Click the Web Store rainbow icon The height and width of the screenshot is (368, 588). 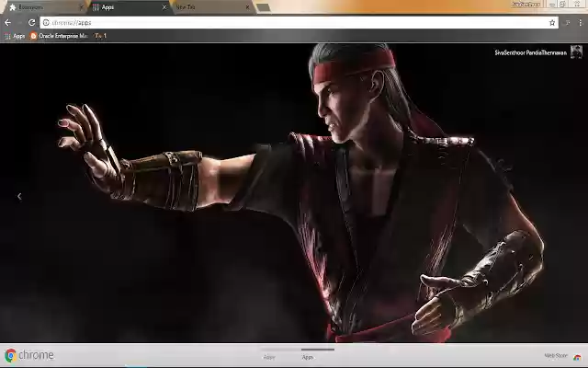[577, 357]
